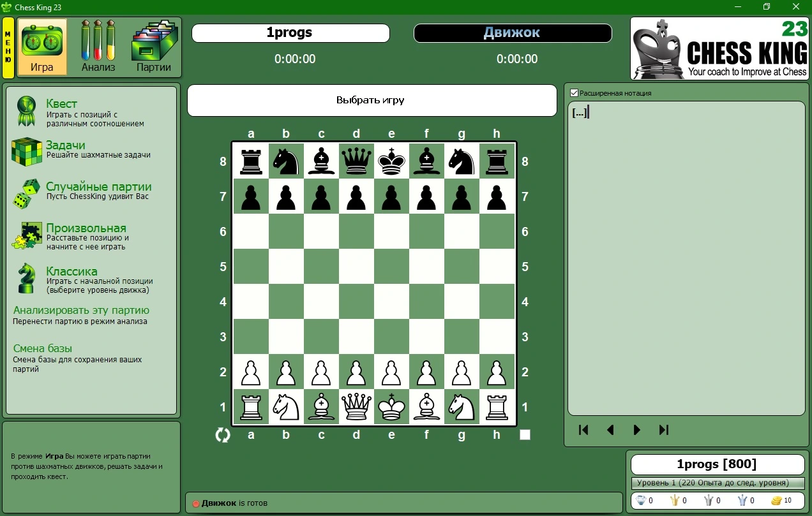Click the Классика knight icon

pos(26,278)
